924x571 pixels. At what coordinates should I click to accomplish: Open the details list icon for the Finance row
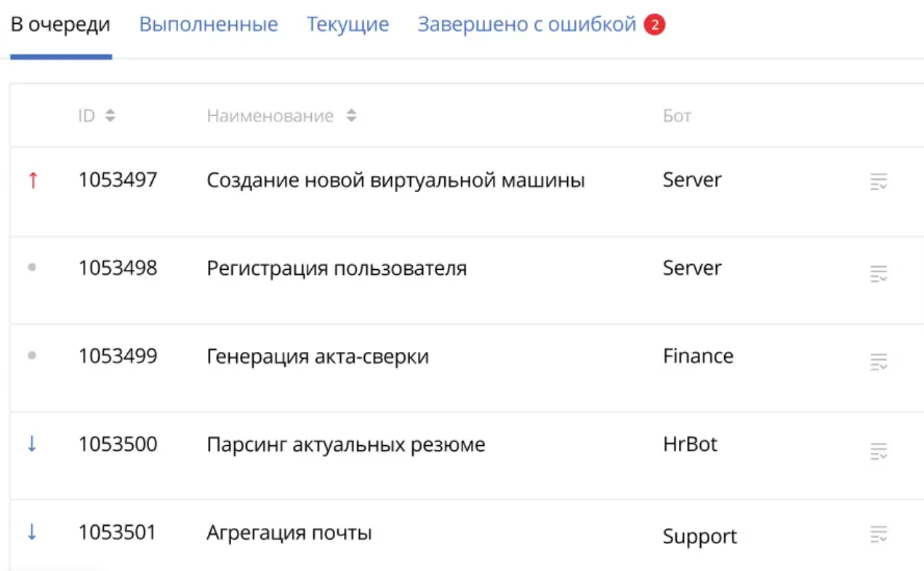(x=879, y=362)
